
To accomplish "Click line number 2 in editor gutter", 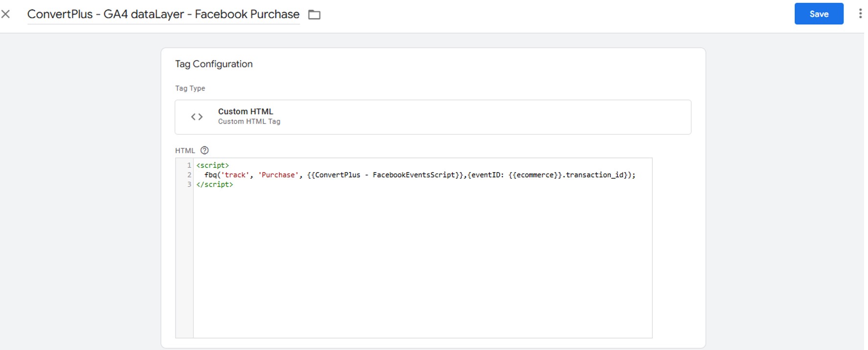I will pos(189,175).
